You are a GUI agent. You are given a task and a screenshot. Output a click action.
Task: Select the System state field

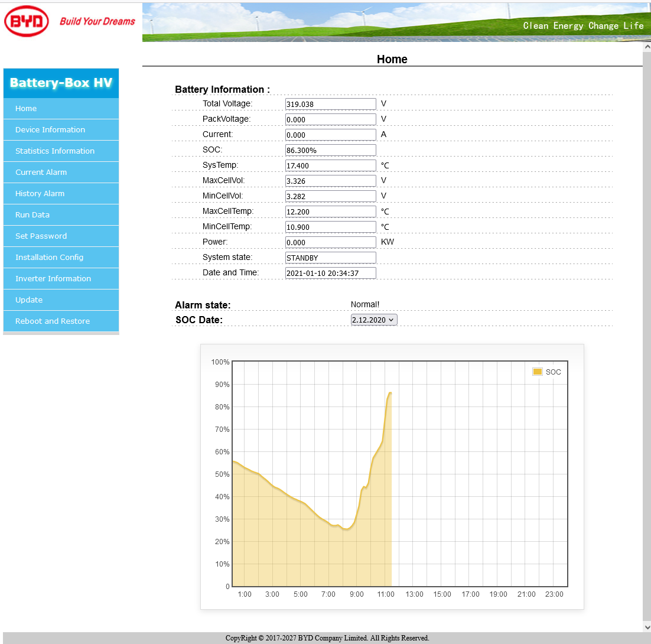coord(330,258)
